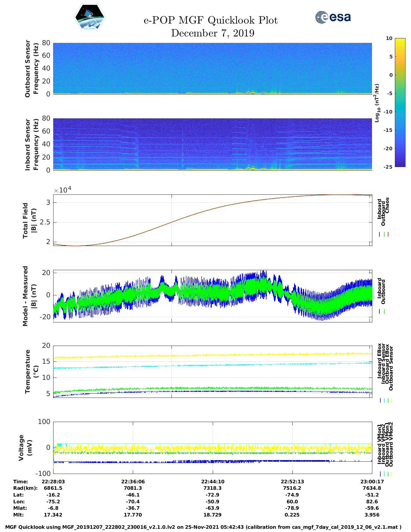The width and height of the screenshot is (411, 532).
Task: Click the yellow Outboard Sensor temperature legend marker
Action: (391, 400)
